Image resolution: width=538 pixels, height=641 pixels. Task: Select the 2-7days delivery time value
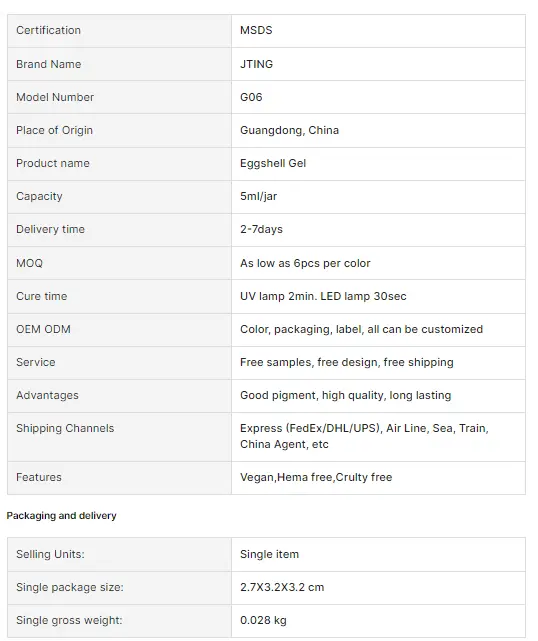pos(261,230)
